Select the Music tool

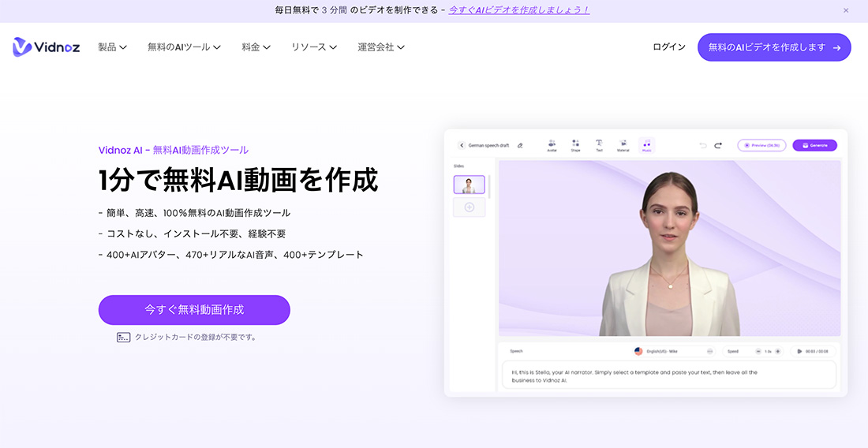coord(646,145)
